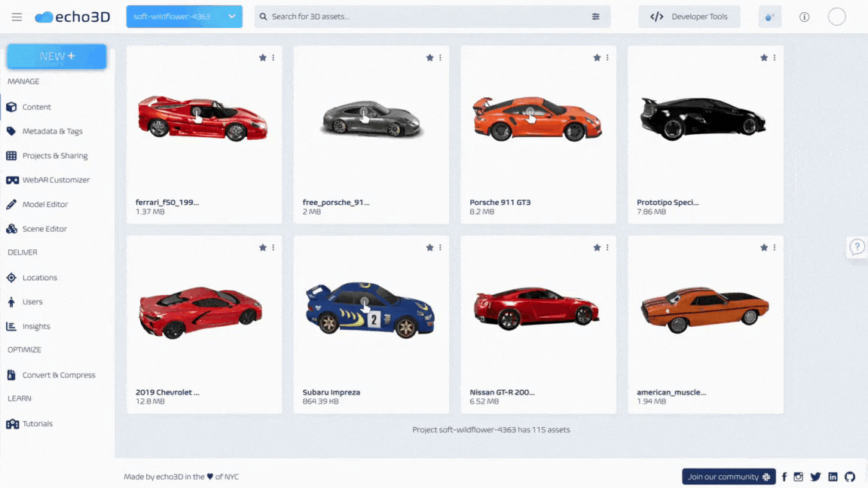Select WebAR Customizer in sidebar
The height and width of the screenshot is (488, 868).
click(57, 180)
